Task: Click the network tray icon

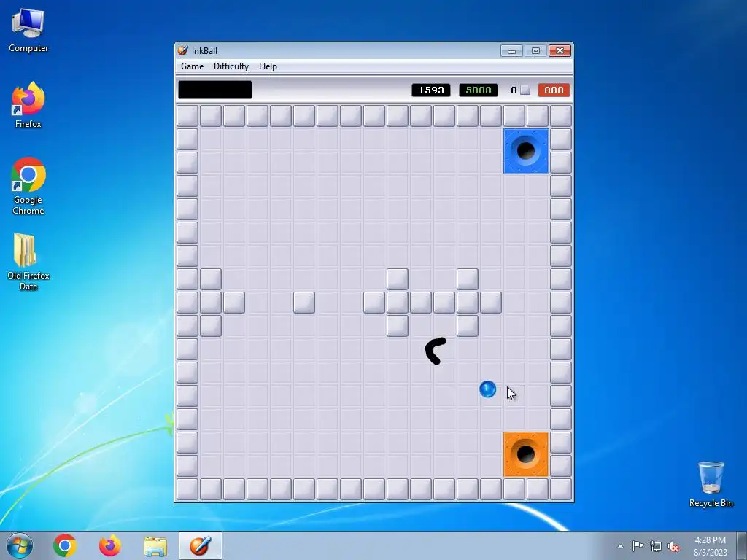Action: coord(656,546)
